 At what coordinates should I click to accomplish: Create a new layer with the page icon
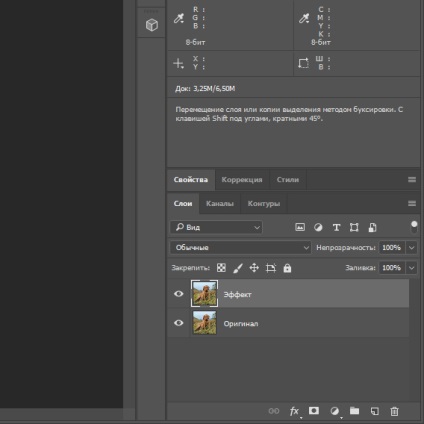click(x=375, y=411)
